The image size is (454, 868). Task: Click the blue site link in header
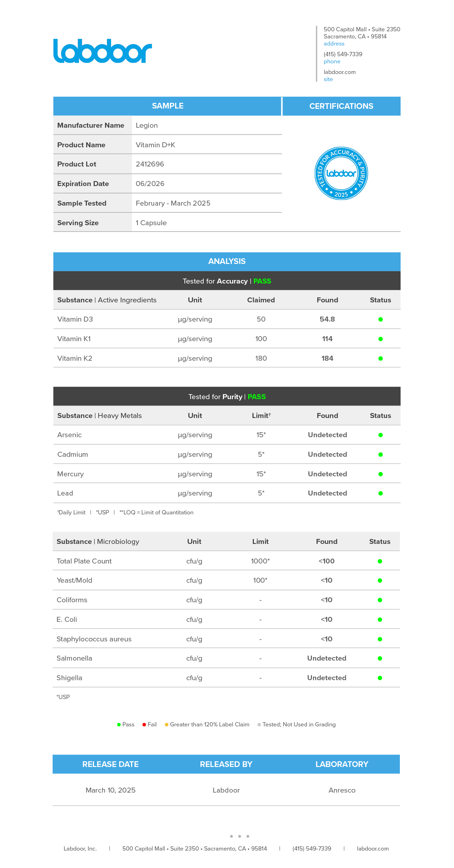pos(328,79)
